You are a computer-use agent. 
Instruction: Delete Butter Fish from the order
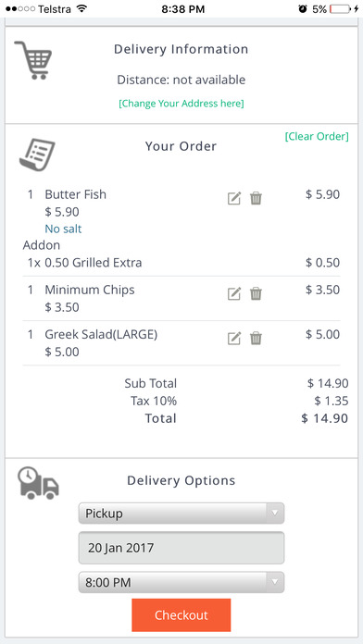click(x=256, y=198)
